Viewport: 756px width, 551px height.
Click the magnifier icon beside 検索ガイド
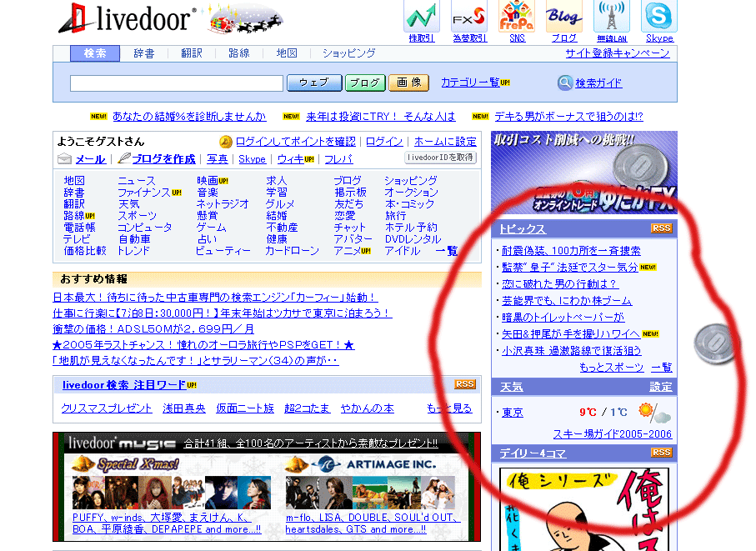click(x=564, y=83)
